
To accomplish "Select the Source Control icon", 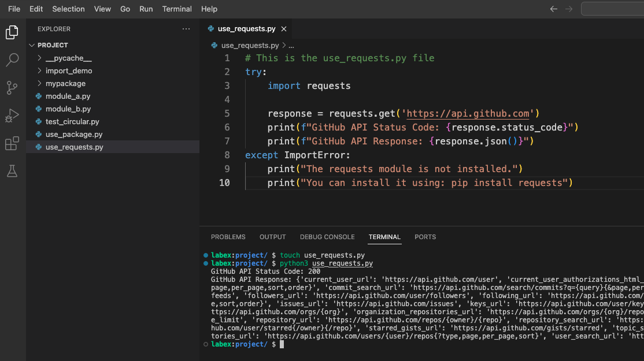I will pyautogui.click(x=12, y=88).
